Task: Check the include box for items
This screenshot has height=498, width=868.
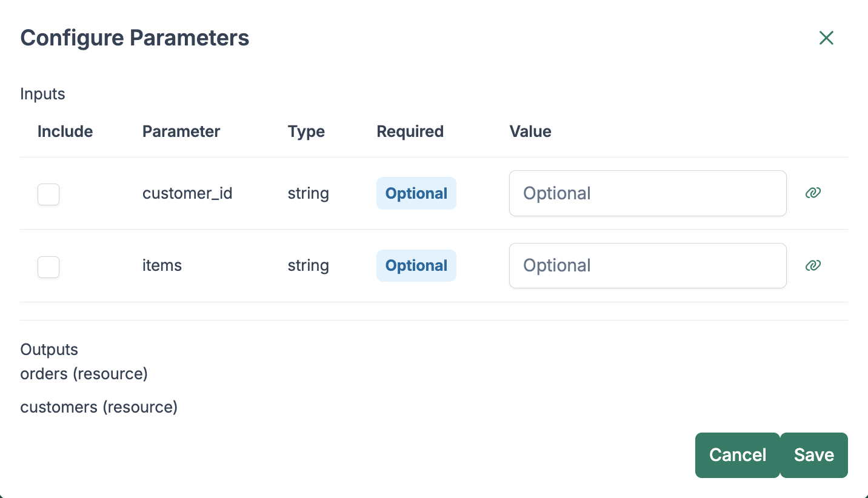Action: (x=48, y=267)
